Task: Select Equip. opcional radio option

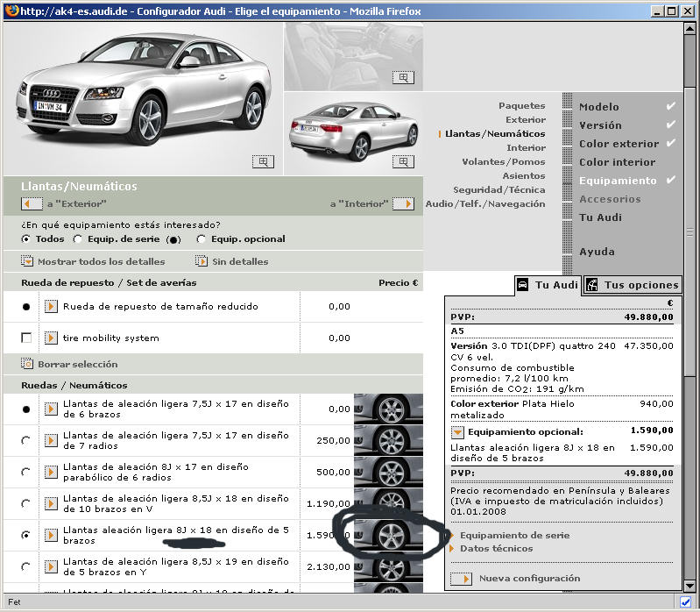Action: (x=202, y=239)
